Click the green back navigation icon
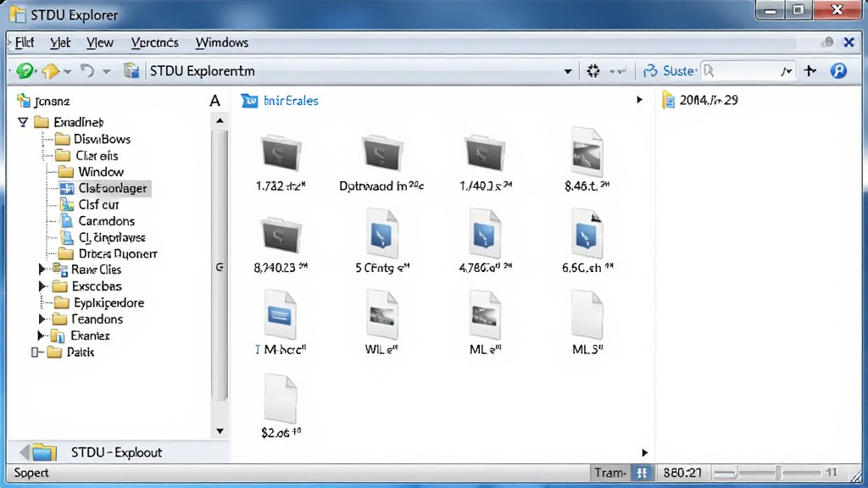 point(25,71)
